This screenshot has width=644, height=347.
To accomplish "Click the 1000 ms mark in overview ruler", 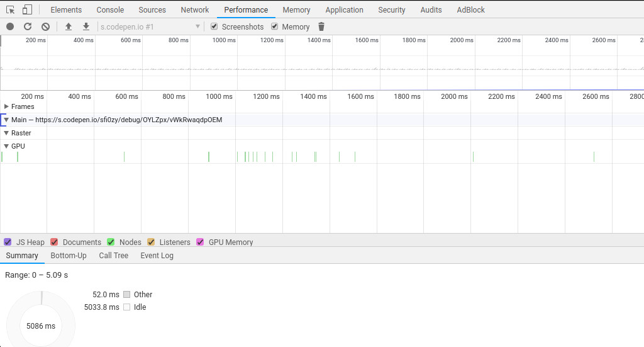I will click(x=224, y=40).
